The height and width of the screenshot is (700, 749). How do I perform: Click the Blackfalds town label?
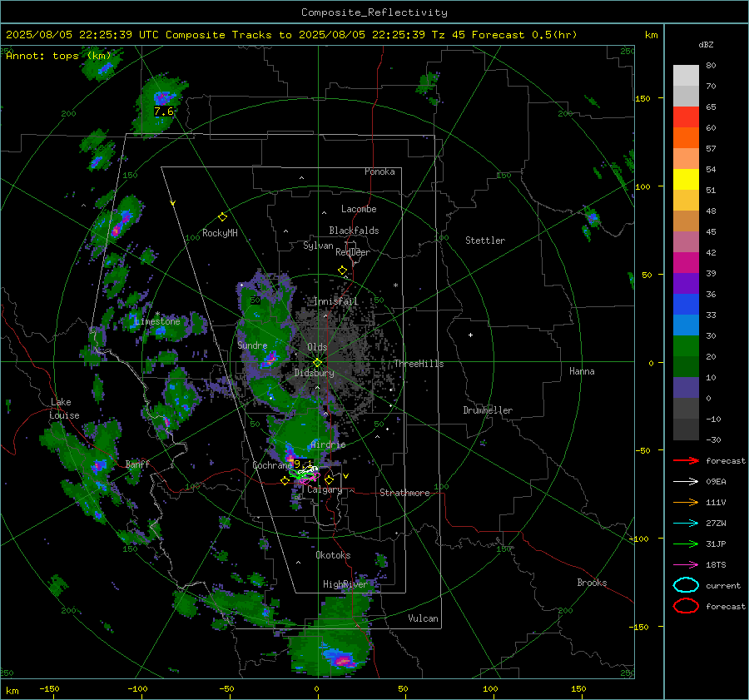[354, 231]
